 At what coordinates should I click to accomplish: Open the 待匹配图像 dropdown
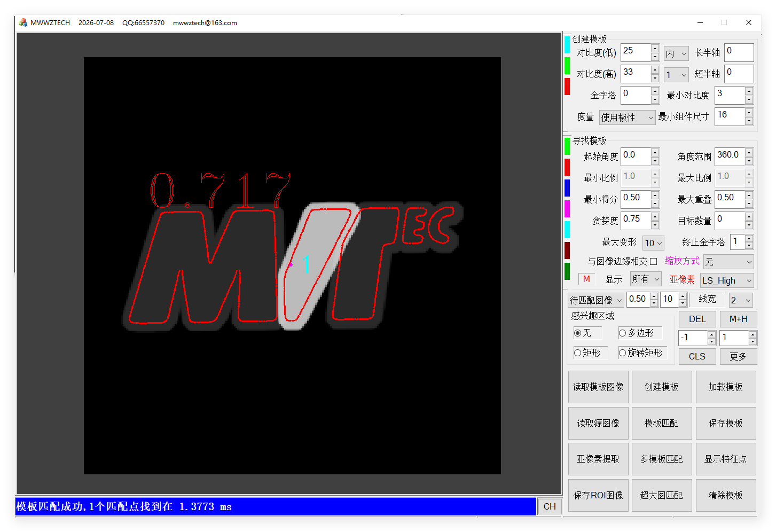pyautogui.click(x=596, y=300)
